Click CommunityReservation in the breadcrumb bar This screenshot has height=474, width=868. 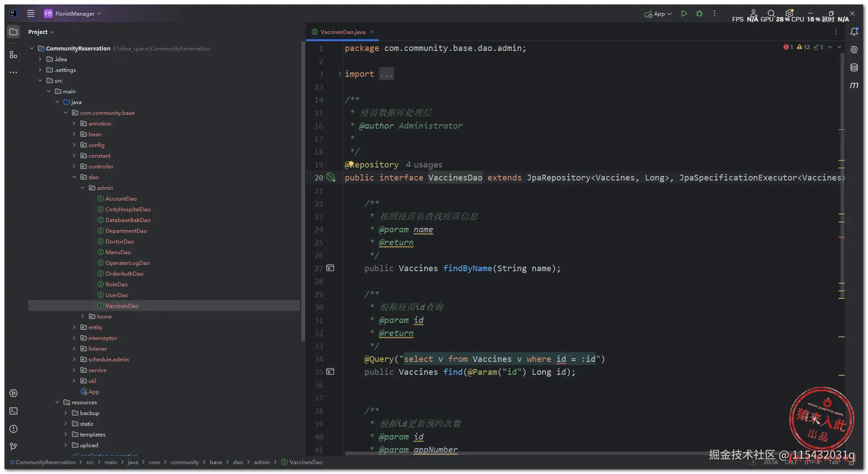point(46,462)
